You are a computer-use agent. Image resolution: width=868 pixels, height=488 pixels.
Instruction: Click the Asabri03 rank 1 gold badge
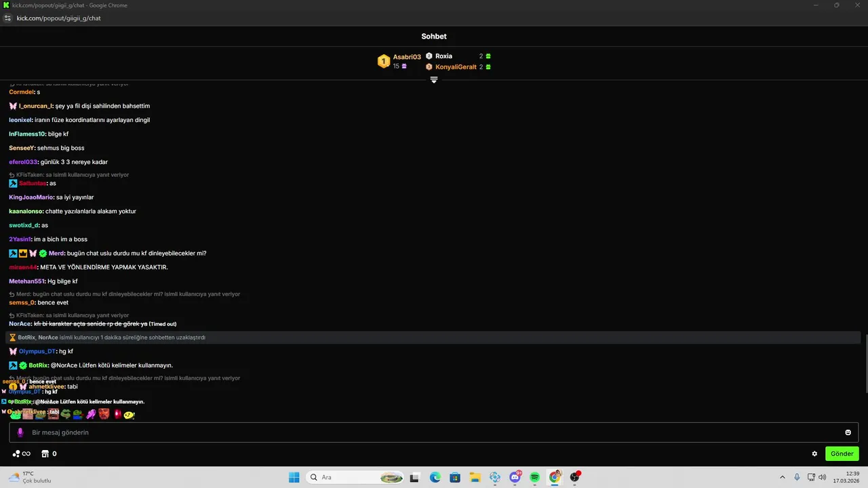pos(383,62)
